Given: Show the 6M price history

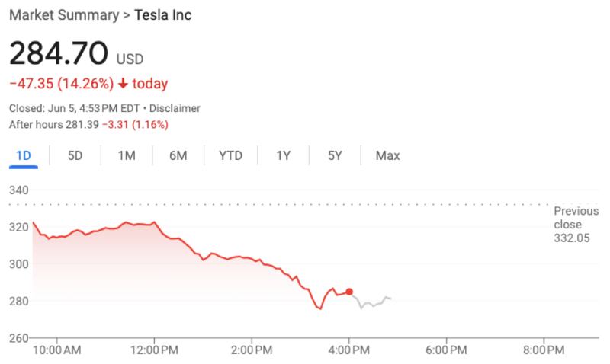Looking at the screenshot, I should coord(178,156).
